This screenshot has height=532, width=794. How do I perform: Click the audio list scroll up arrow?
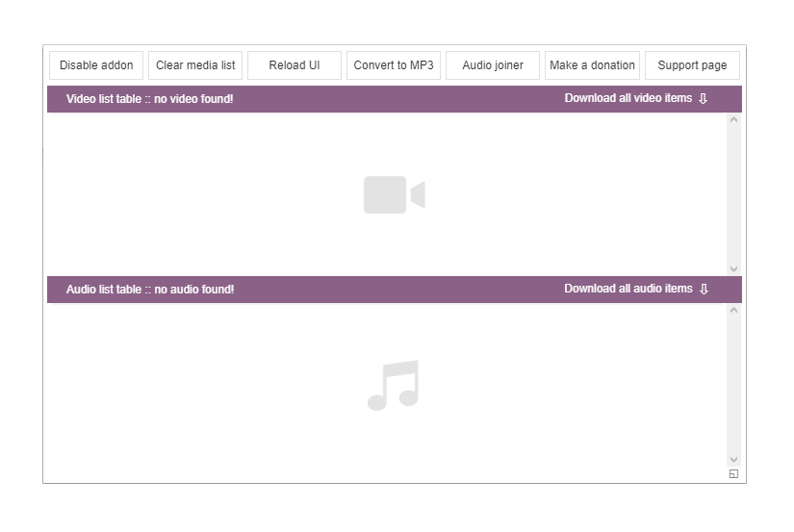tap(733, 311)
